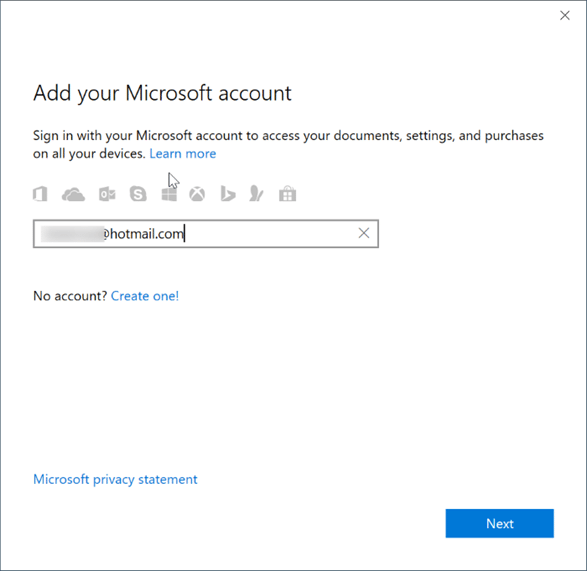Click the Windows logo icon
587x571 pixels.
[x=169, y=194]
